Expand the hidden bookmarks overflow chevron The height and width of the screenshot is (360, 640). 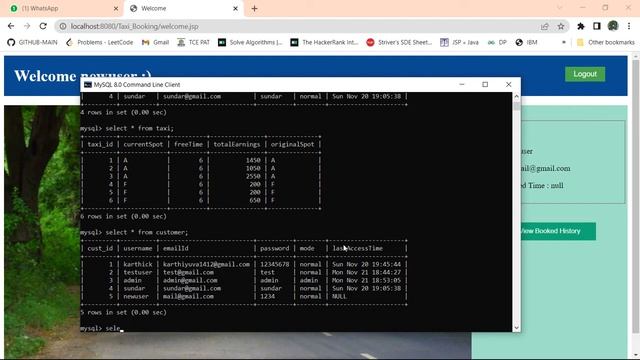tap(564, 42)
